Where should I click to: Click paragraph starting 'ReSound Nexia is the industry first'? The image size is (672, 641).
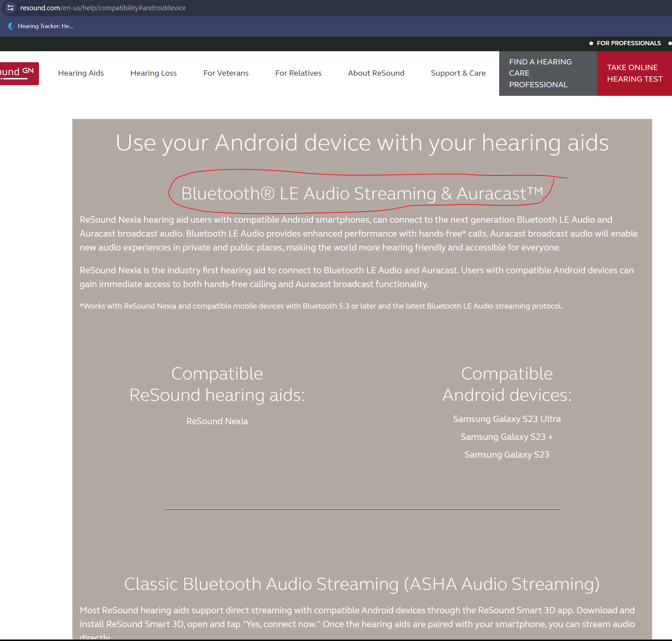point(357,277)
